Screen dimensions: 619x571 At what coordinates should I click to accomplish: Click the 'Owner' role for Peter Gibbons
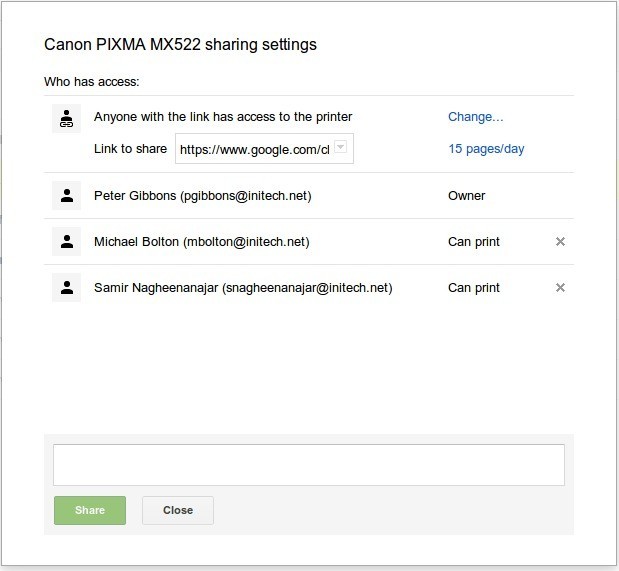(466, 196)
